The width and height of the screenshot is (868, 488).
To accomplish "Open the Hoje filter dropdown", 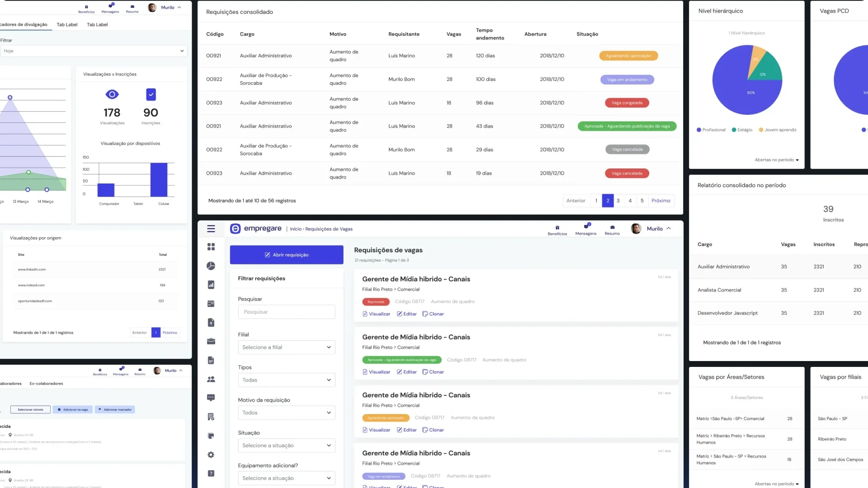I will click(x=94, y=51).
